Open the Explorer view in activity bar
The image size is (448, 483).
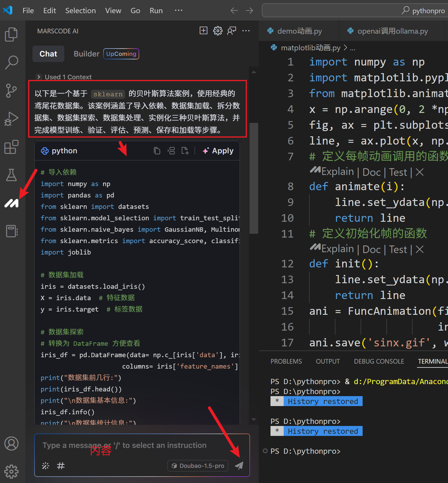11,34
